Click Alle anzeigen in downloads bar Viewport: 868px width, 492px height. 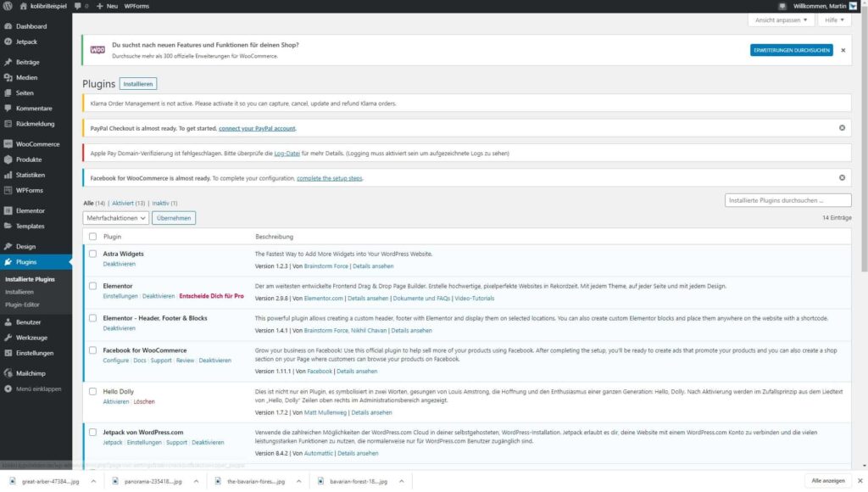click(828, 481)
